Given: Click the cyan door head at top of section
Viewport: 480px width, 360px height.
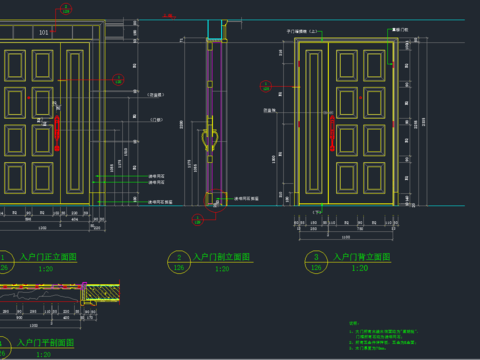Looking at the screenshot, I should (214, 29).
